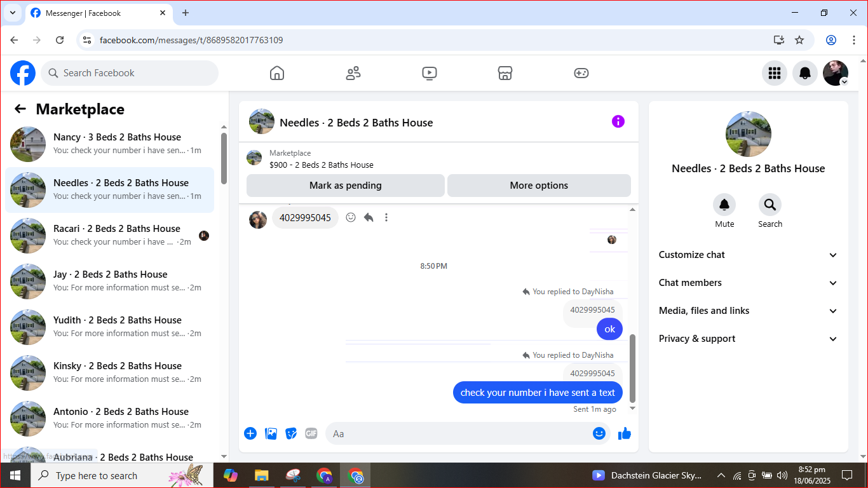The image size is (868, 488).
Task: Open a new browser tab
Action: (x=186, y=13)
